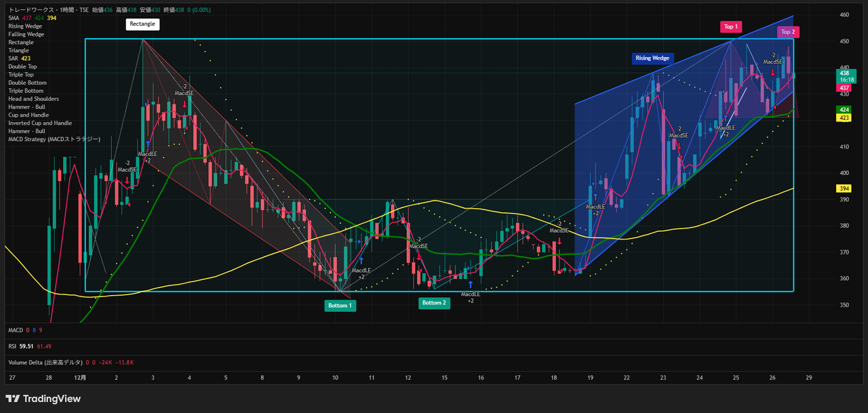Screen dimensions: 868x413
Task: Select the SMA indicator in legend
Action: pyautogui.click(x=14, y=18)
